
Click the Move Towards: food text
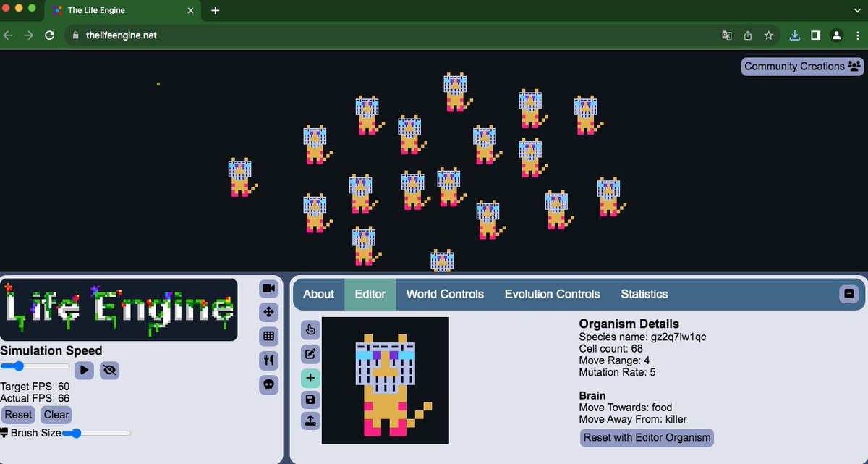626,408
